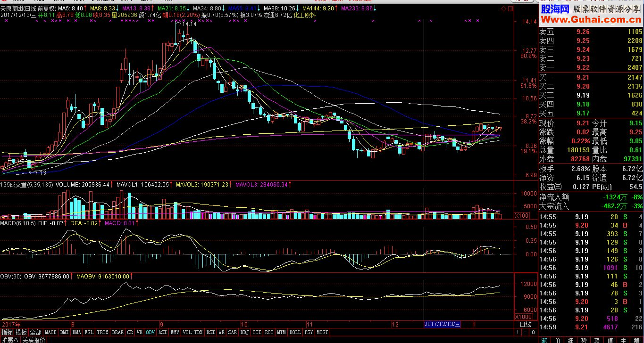Open the 关联报价 tab
644x343 pixels.
[x=33, y=340]
